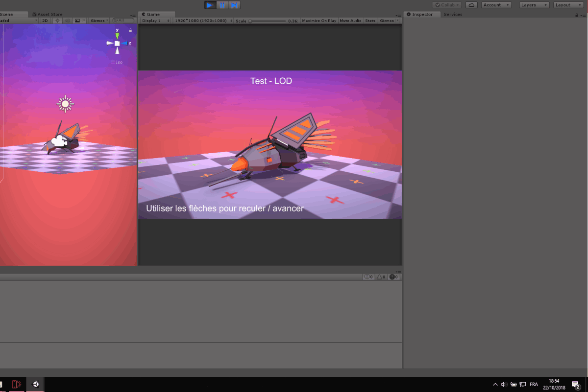Open the Windows notification center
The width and height of the screenshot is (588, 392).
577,385
